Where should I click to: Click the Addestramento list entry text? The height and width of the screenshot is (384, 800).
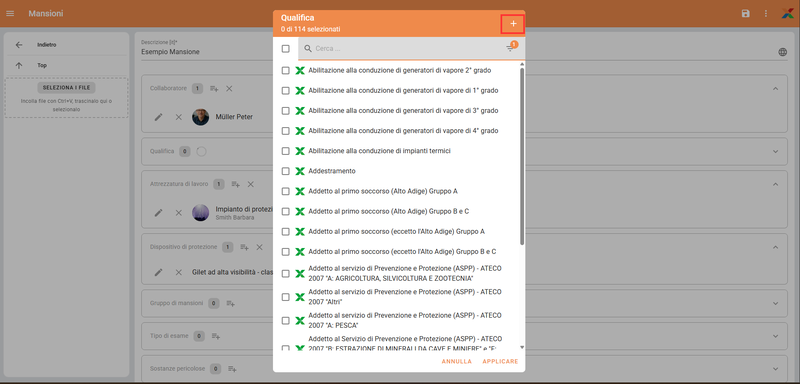pos(332,171)
